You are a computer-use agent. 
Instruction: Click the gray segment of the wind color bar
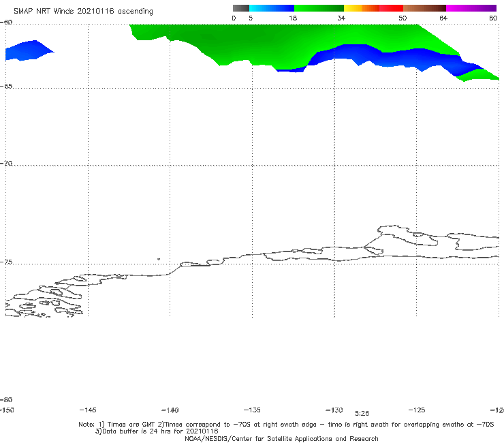click(241, 8)
